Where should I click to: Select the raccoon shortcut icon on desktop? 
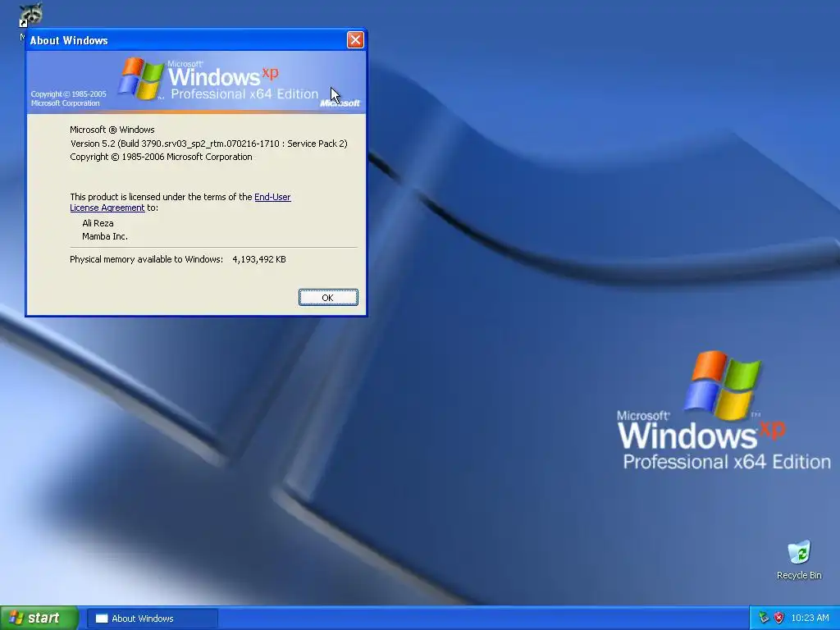(x=30, y=15)
